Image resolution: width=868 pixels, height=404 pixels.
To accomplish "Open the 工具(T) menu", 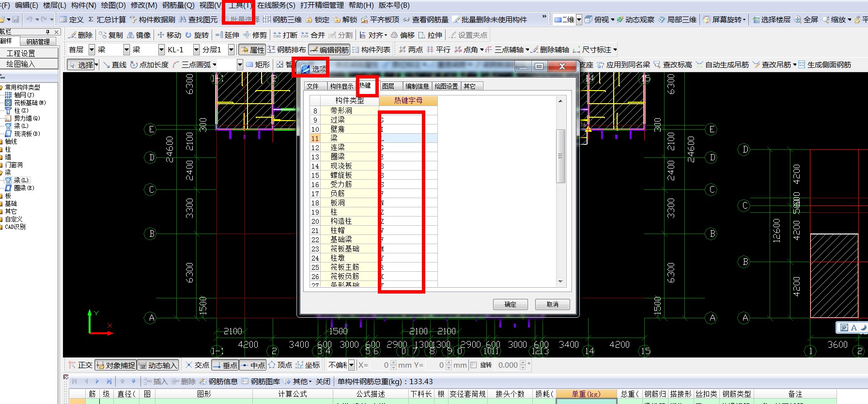I will pyautogui.click(x=240, y=5).
